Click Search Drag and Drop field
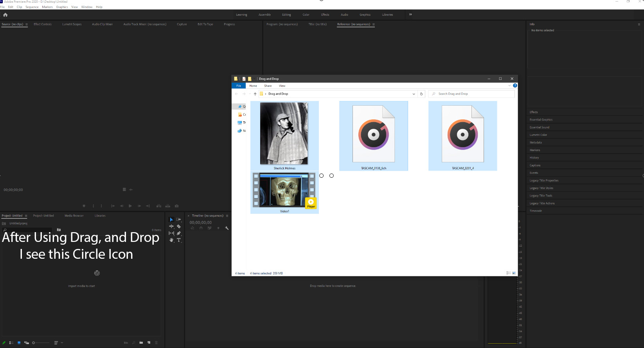Image resolution: width=644 pixels, height=348 pixels. [x=471, y=94]
